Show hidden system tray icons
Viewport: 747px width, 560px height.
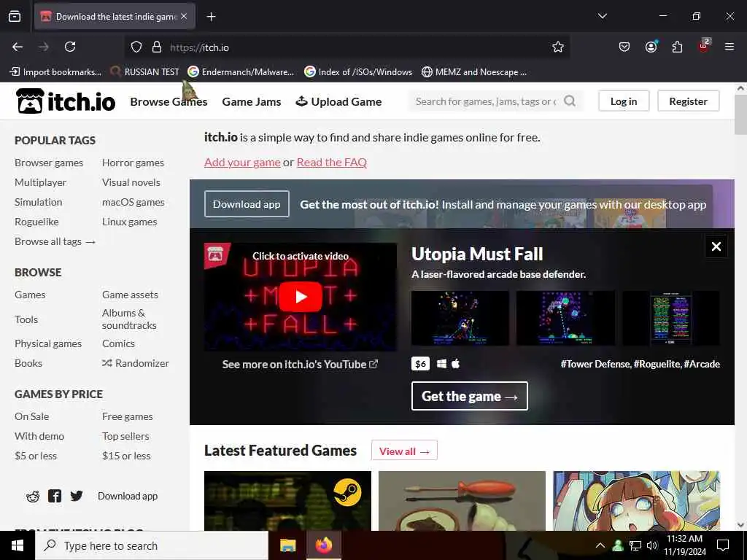tap(600, 545)
